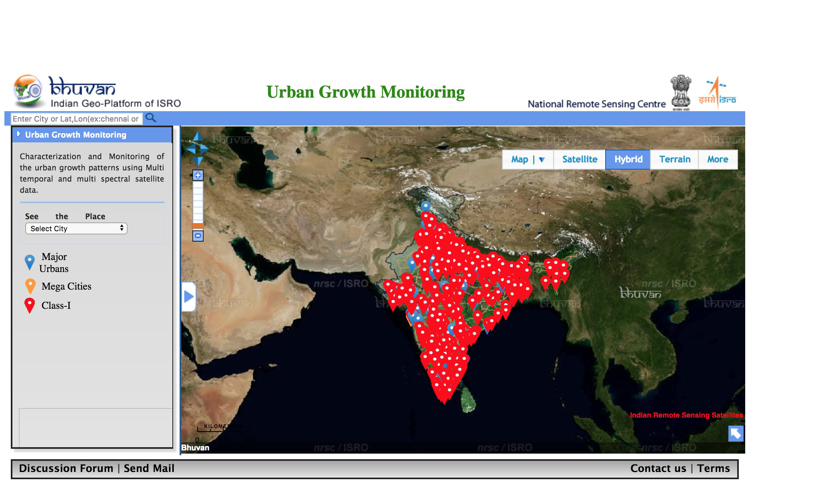Click the search magnifier icon
This screenshot has height=504, width=816.
(151, 118)
